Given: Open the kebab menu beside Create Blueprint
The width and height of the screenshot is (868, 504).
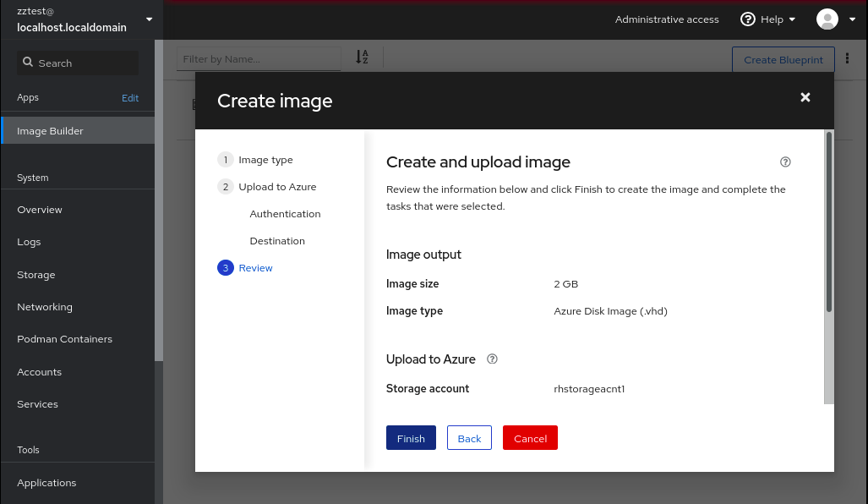Looking at the screenshot, I should click(848, 59).
